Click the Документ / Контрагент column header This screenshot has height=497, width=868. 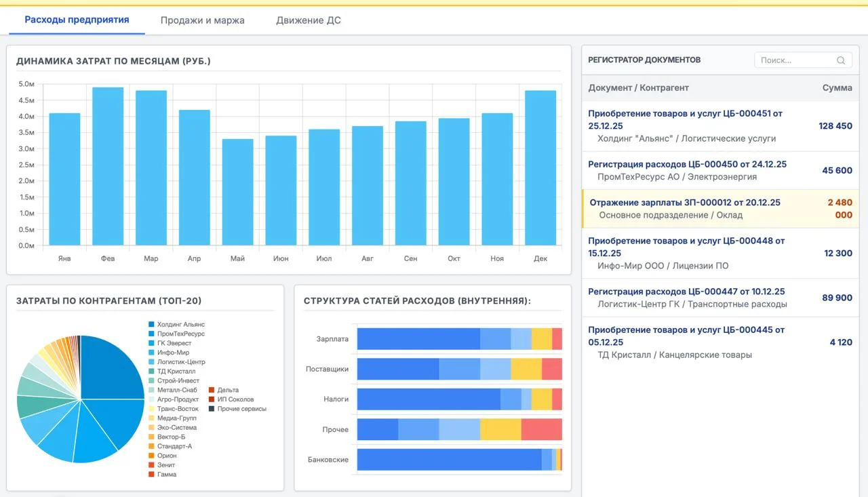(638, 87)
